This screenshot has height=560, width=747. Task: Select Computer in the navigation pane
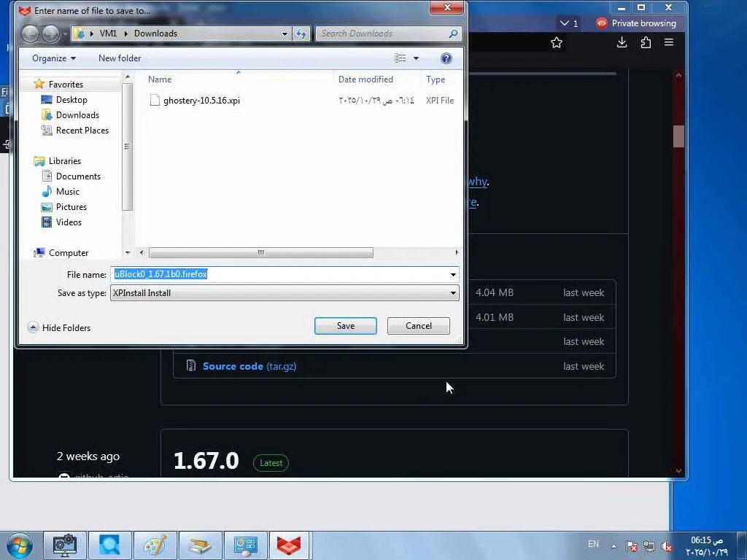click(68, 253)
